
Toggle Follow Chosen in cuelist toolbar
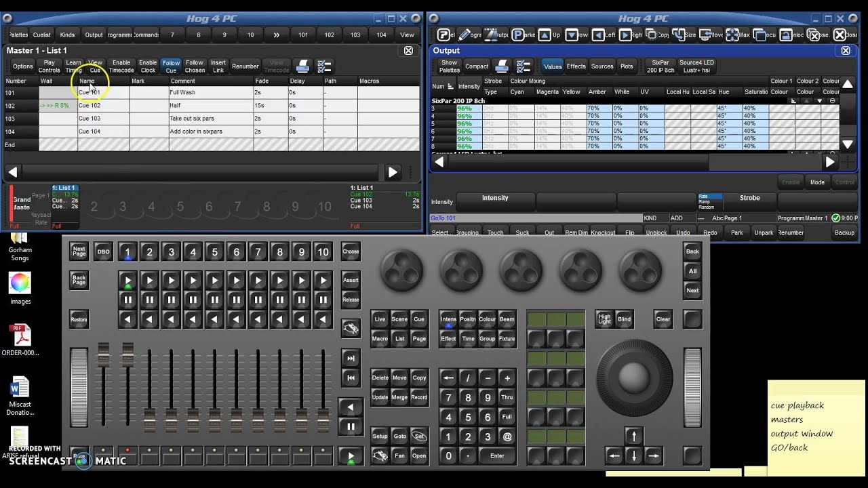pos(195,66)
